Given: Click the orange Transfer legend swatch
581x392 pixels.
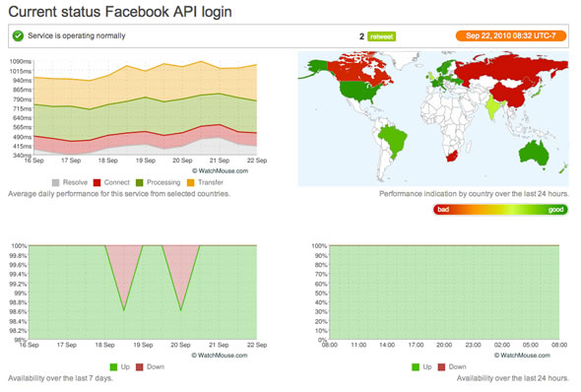Looking at the screenshot, I should pos(191,182).
